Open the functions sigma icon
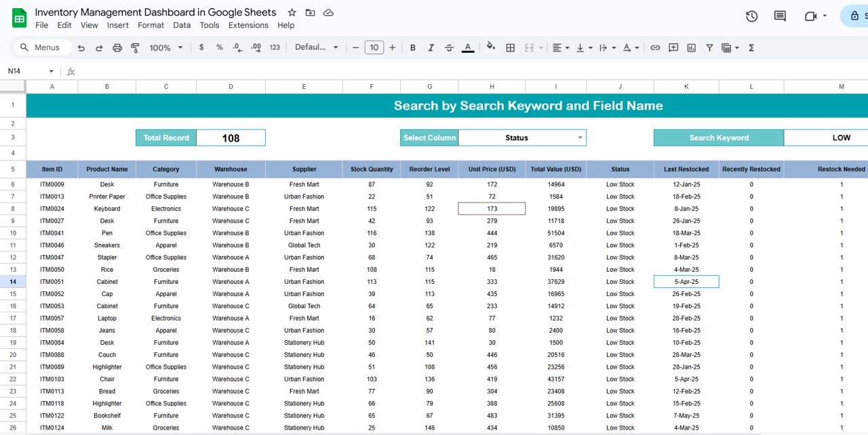This screenshot has height=435, width=868. click(751, 47)
